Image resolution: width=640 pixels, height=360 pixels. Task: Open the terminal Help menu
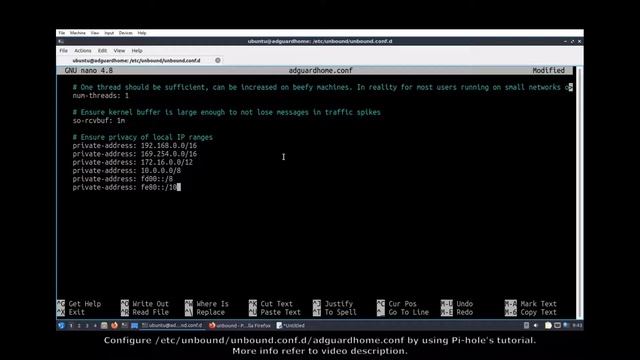click(x=137, y=51)
